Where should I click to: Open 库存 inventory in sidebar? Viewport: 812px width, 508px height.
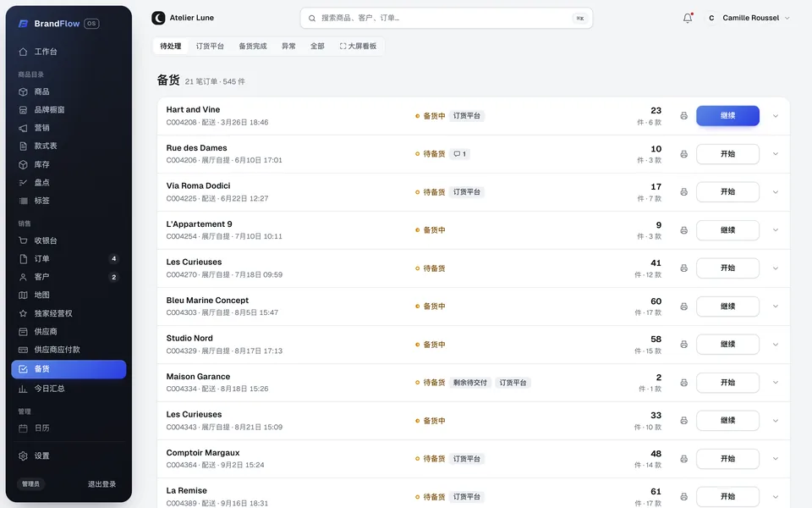click(69, 164)
